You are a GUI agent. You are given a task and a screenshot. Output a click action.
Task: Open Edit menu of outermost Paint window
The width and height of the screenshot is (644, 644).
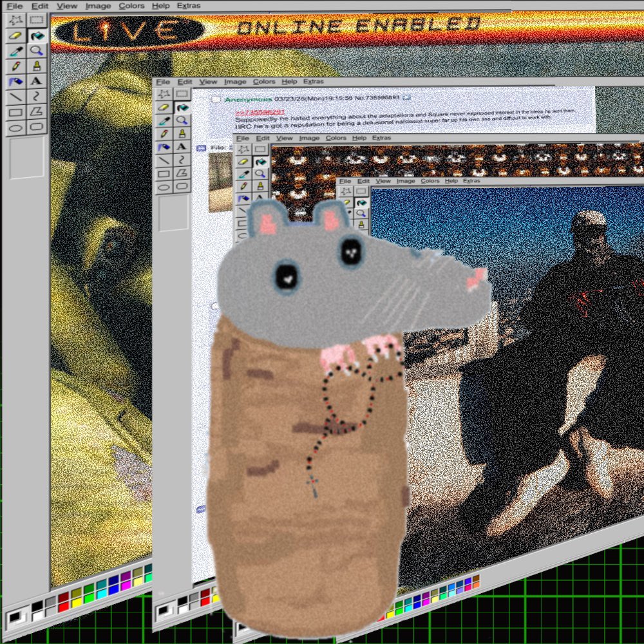point(40,6)
